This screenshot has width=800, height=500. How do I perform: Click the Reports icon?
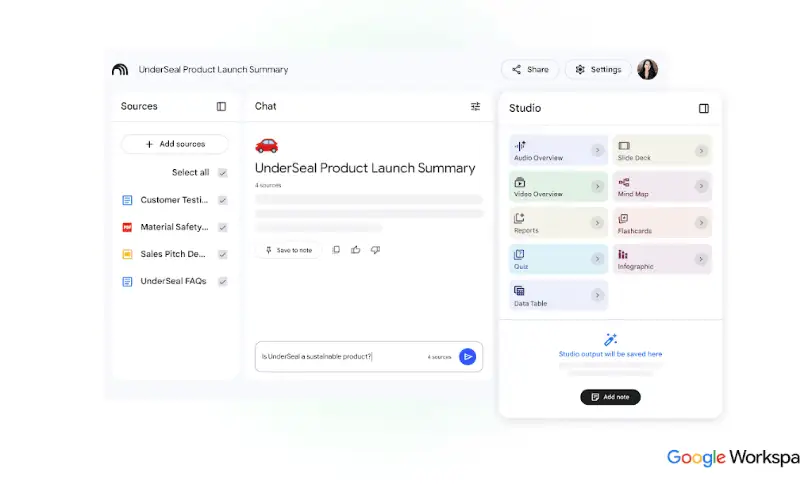[519, 218]
